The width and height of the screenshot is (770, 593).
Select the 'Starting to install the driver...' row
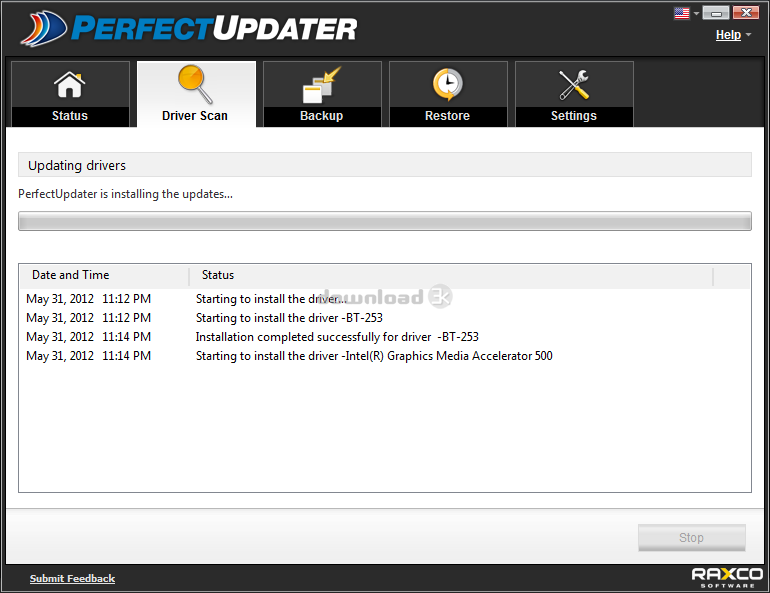[385, 299]
